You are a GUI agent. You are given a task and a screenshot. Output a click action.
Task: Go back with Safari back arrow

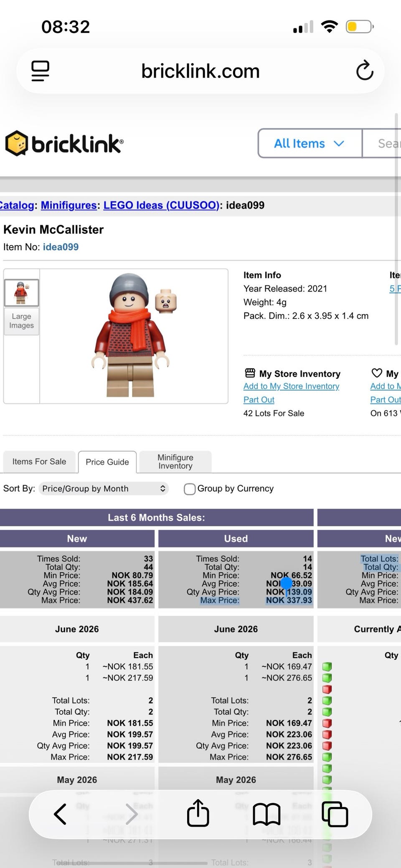[61, 814]
